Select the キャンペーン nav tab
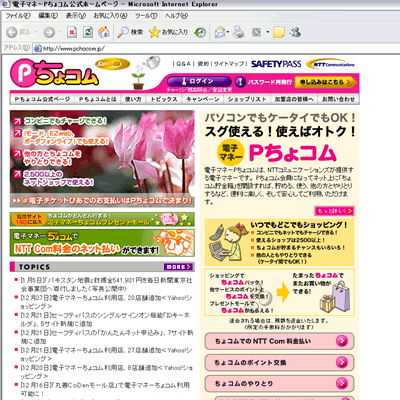Screen dimensions: 400x400 click(x=203, y=99)
